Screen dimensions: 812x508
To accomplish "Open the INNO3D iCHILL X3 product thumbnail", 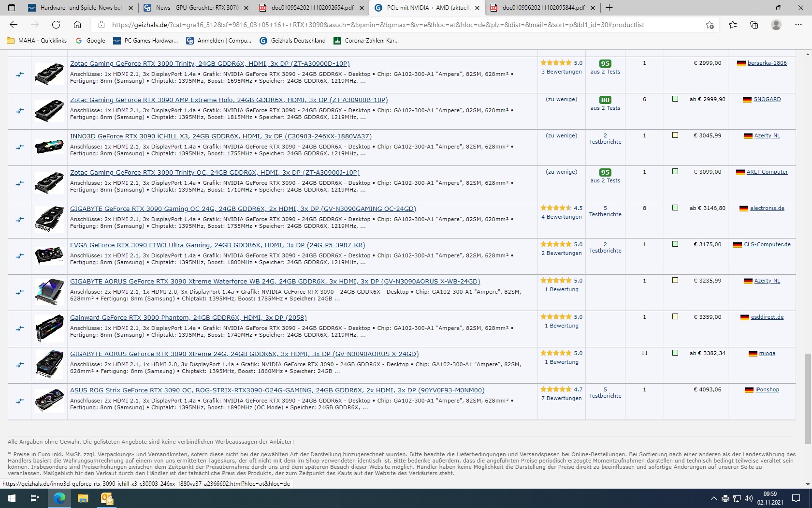I will 49,147.
